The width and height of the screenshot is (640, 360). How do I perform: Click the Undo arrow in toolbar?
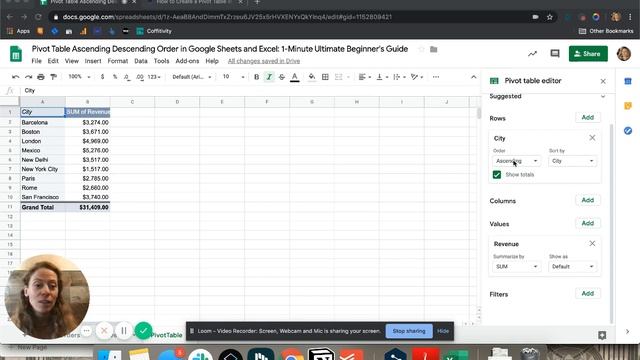16,77
